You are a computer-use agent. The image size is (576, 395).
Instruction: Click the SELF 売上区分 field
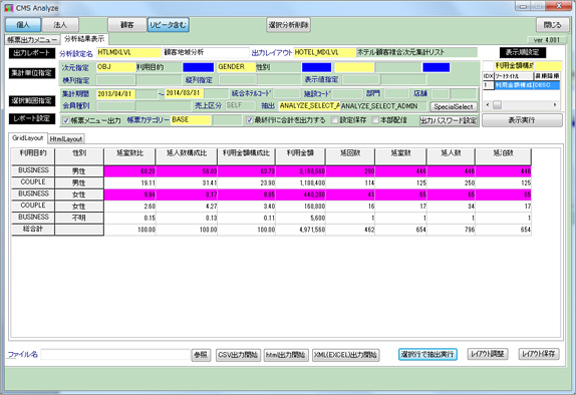(241, 105)
